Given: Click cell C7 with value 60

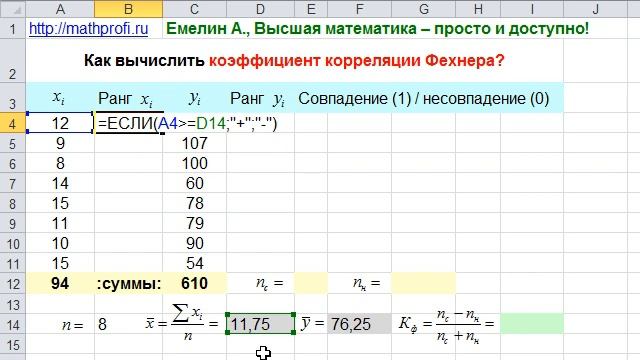Looking at the screenshot, I should tap(195, 183).
